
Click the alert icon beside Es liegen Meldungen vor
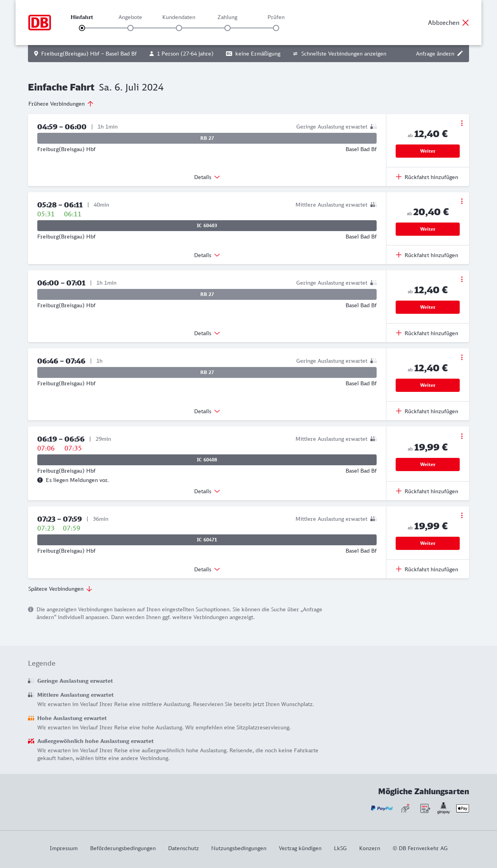40,480
